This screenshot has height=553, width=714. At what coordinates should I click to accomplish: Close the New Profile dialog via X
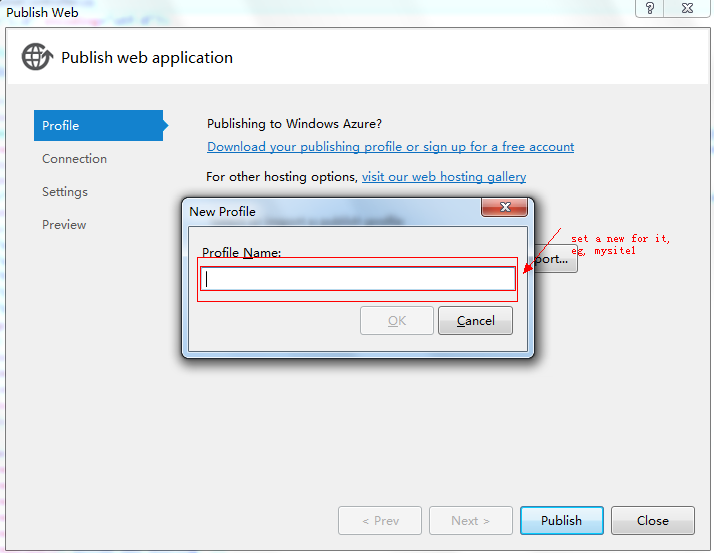tap(504, 207)
